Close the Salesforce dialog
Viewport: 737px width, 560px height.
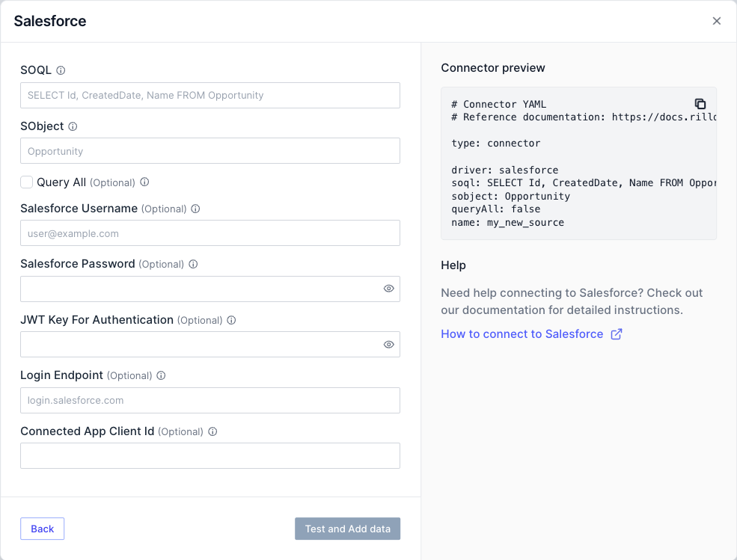click(x=717, y=21)
